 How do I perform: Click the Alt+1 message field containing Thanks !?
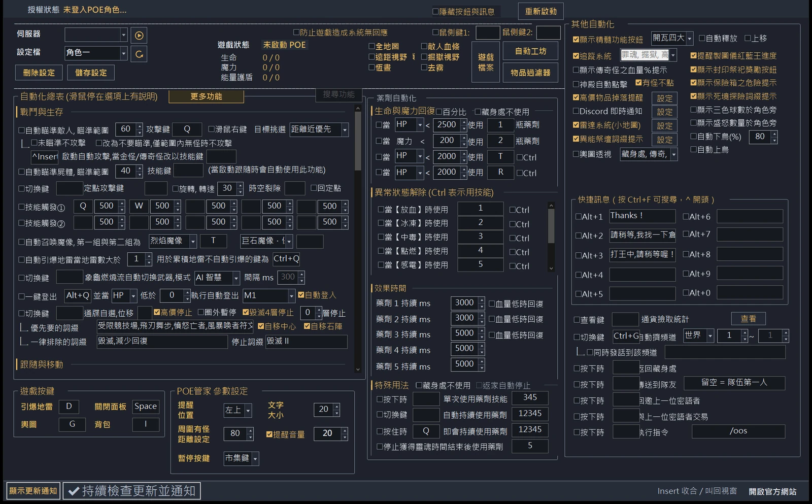642,216
